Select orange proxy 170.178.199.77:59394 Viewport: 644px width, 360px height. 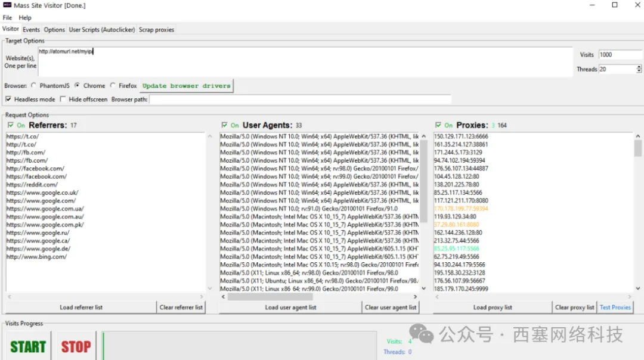click(x=461, y=209)
